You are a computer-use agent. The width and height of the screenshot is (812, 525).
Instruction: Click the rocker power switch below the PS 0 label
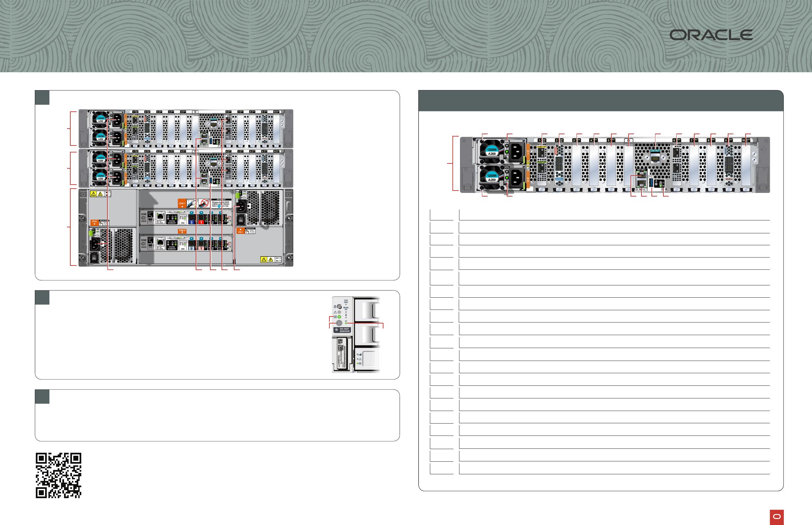94,258
